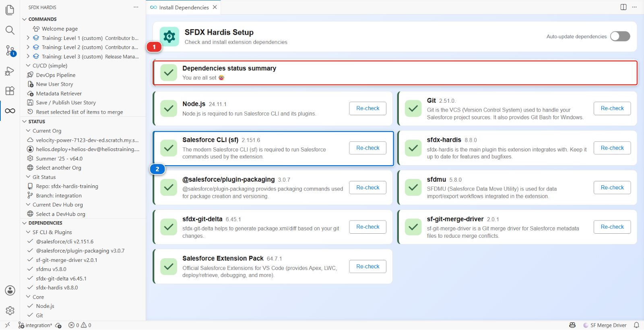Collapse the Current Dev Hub org group

[28, 205]
